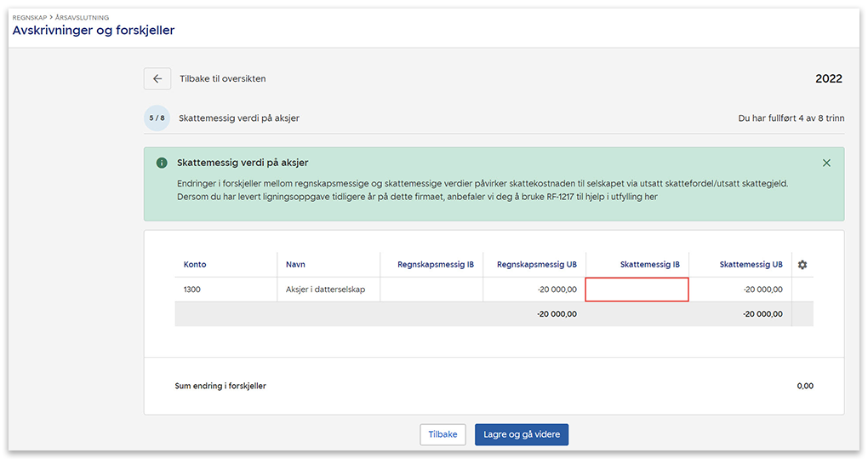Sort by the Navn column header

coord(295,265)
